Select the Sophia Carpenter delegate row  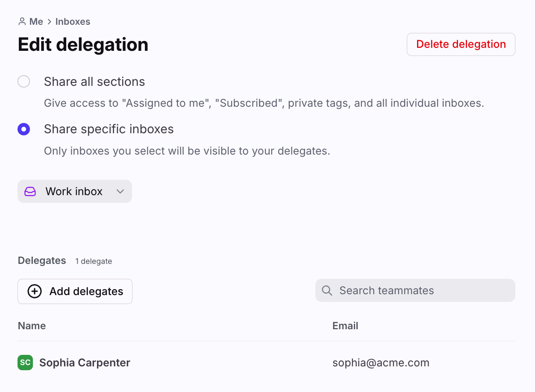(x=266, y=363)
